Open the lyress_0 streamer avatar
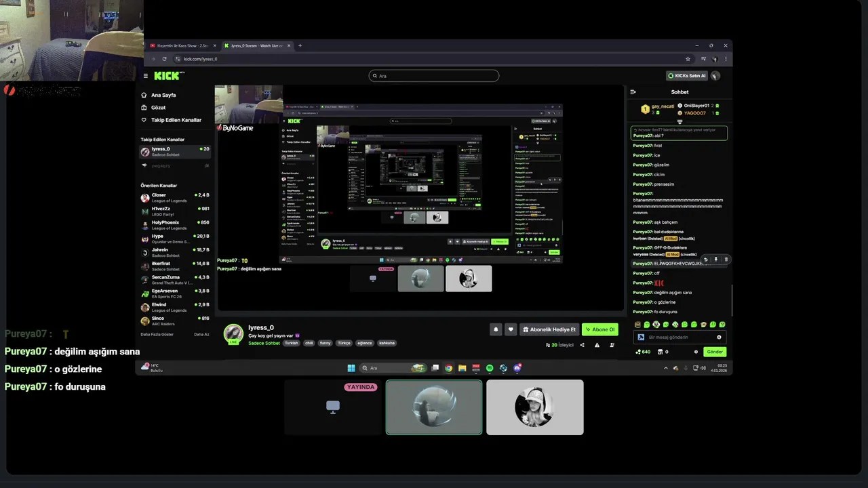Image resolution: width=868 pixels, height=488 pixels. (x=233, y=333)
